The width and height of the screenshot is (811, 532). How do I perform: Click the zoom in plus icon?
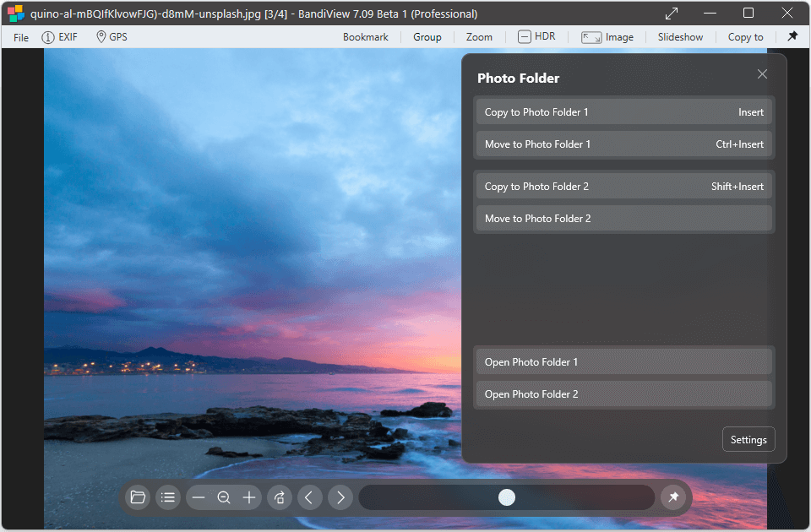(x=249, y=497)
